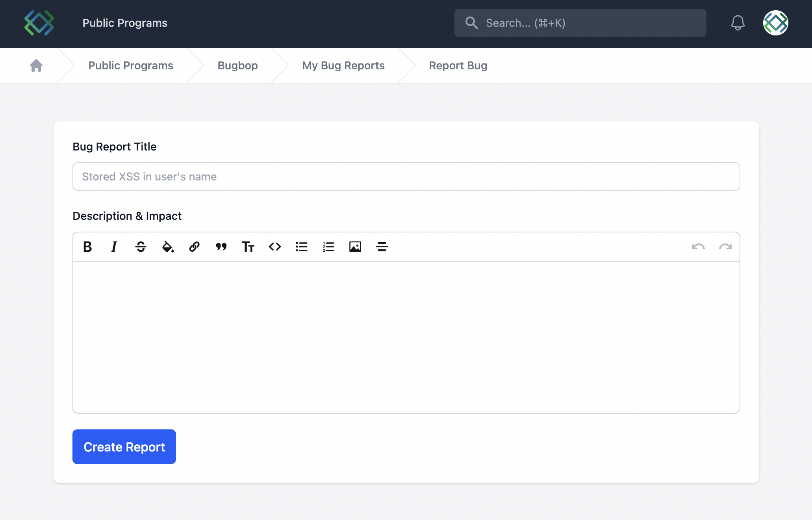Toggle center text alignment
The width and height of the screenshot is (812, 520).
[x=382, y=247]
